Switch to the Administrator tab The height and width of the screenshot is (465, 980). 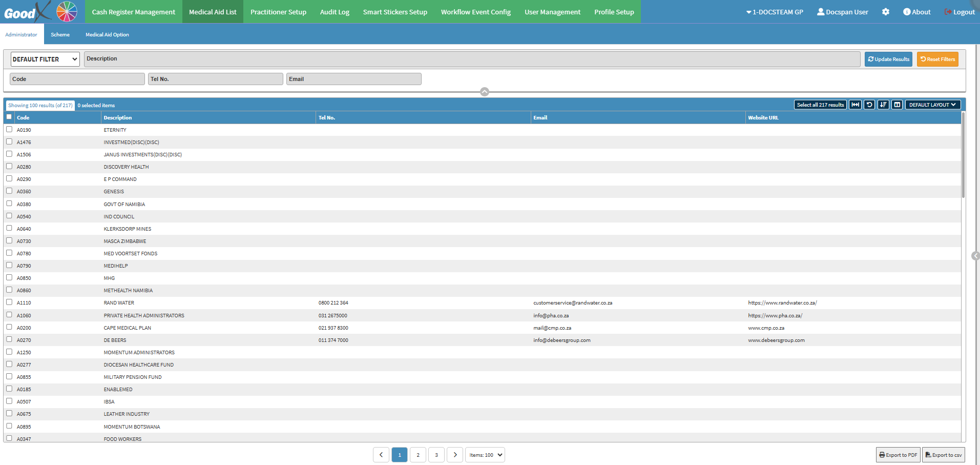pos(22,34)
